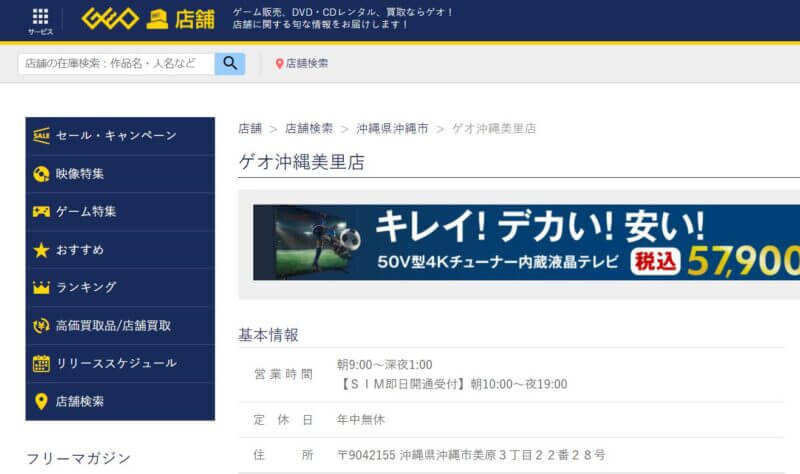Click the 住所 row label
Viewport: 800px width, 474px height.
(x=283, y=455)
